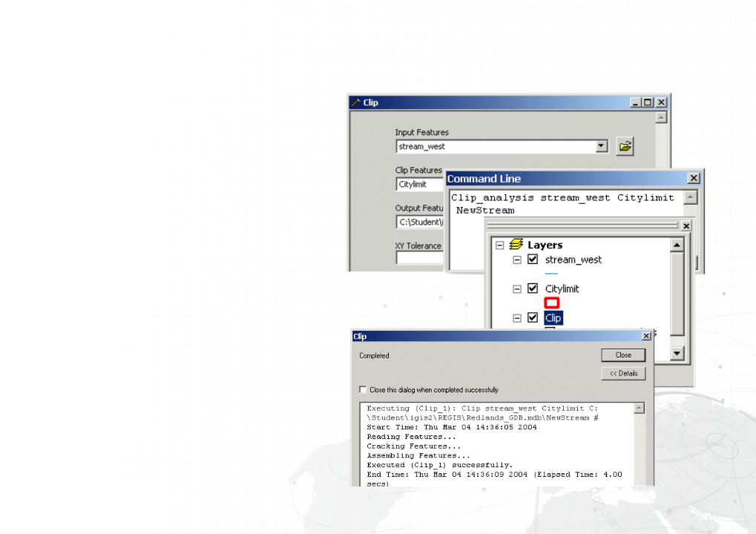Collapse the Clip layer node
This screenshot has width=756, height=534.
(517, 318)
